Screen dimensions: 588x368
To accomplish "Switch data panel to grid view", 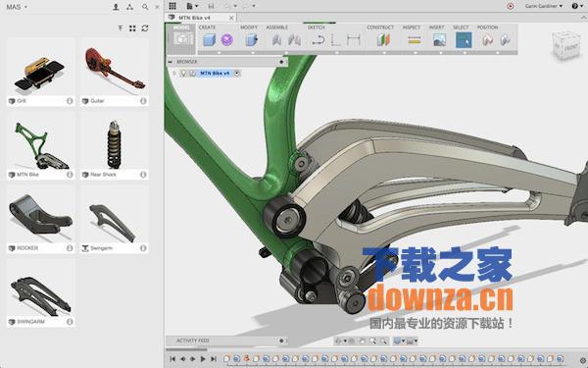I will (132, 28).
